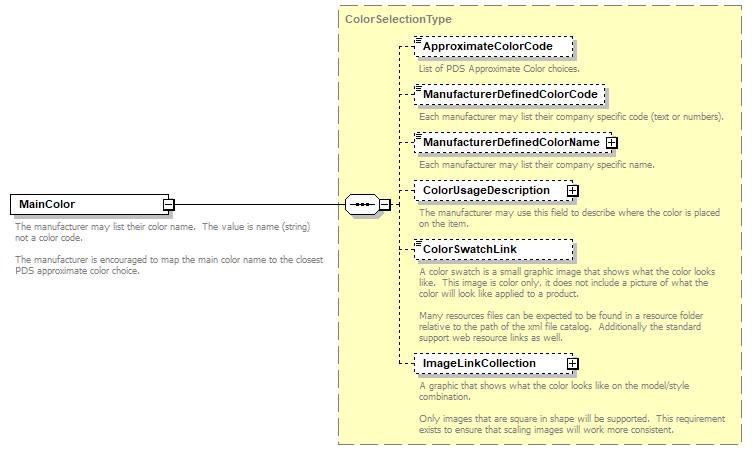Viewport: 752px width, 450px height.
Task: Expand the ColorUsageDescription element
Action: pyautogui.click(x=573, y=190)
